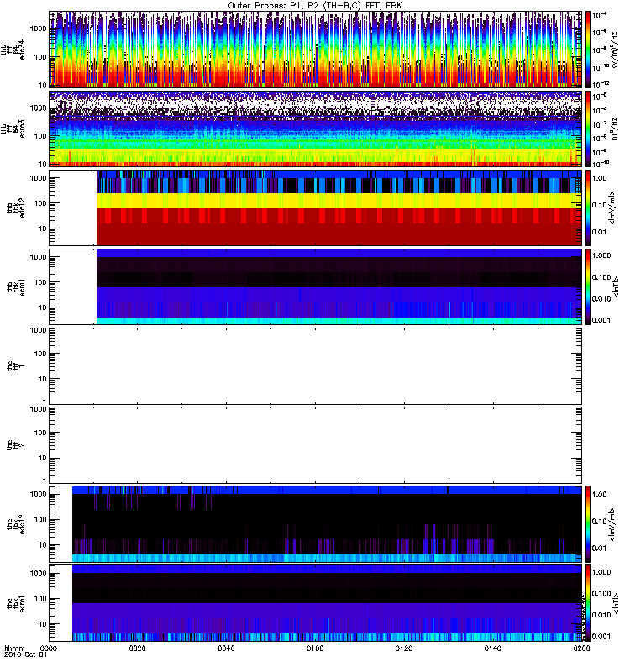This screenshot has height=672, width=630.
Task: Click the "10⁻⁴" label on the edc34 color bar
Action: tap(600, 15)
